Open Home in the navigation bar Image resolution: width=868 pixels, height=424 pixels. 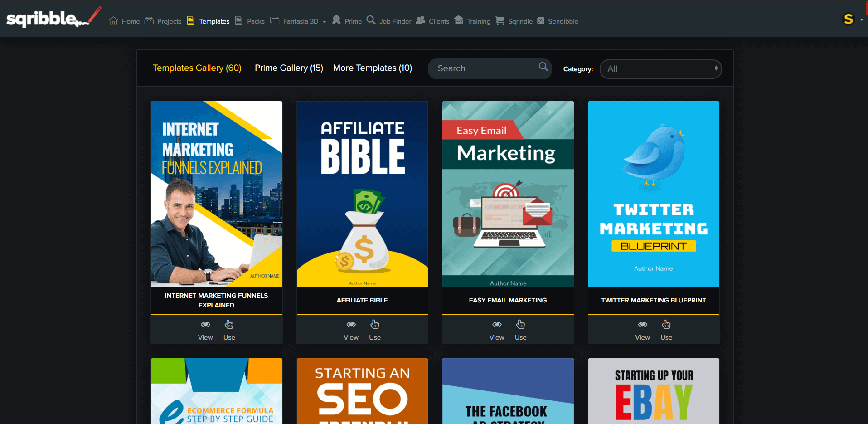(x=131, y=21)
